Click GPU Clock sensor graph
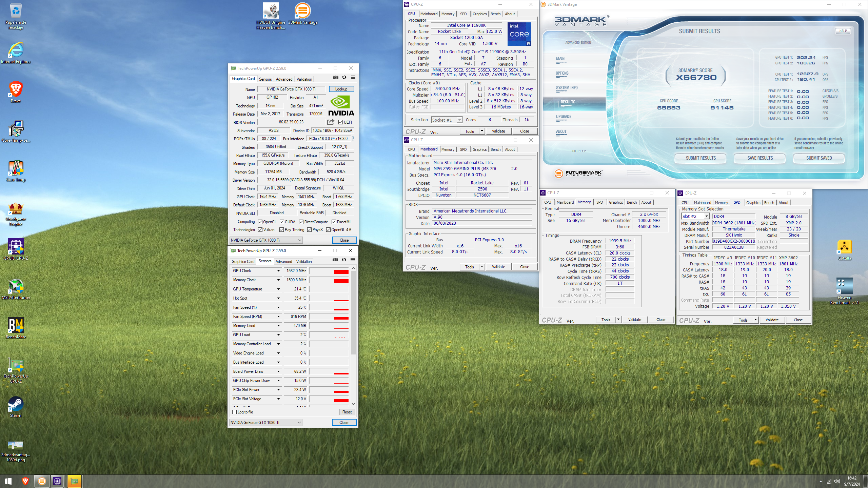Viewport: 868px width, 488px height. [x=329, y=271]
